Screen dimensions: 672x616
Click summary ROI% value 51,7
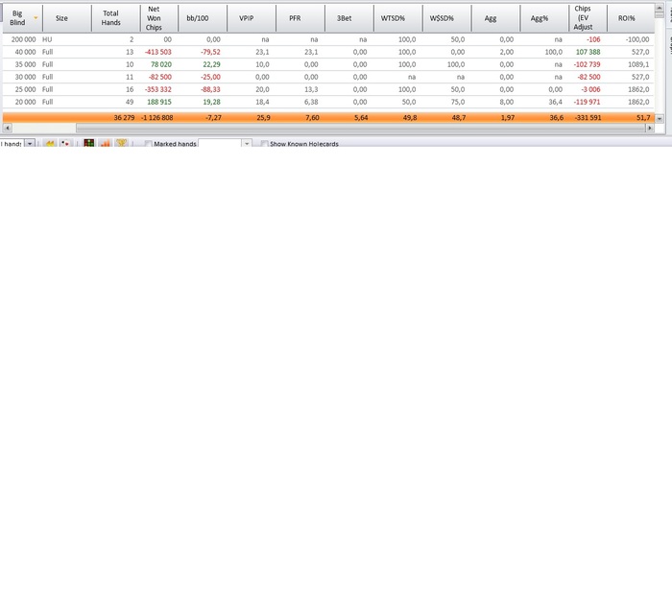[x=643, y=117]
